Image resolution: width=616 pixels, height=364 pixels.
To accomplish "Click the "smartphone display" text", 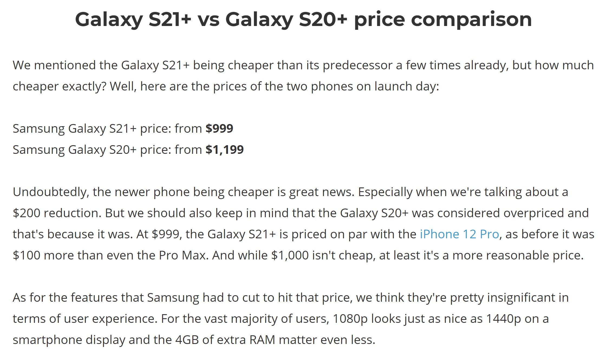I will point(69,340).
